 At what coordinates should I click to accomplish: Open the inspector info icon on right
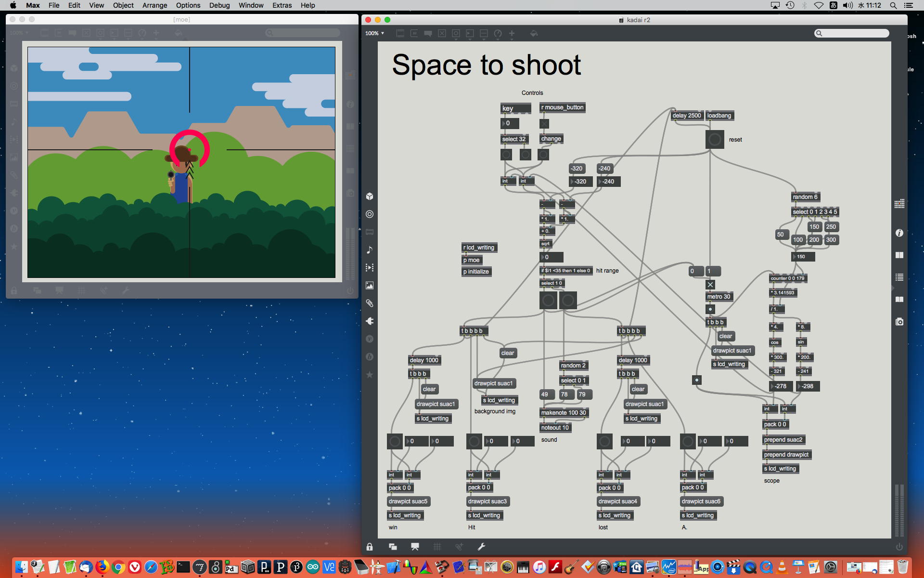coord(899,233)
